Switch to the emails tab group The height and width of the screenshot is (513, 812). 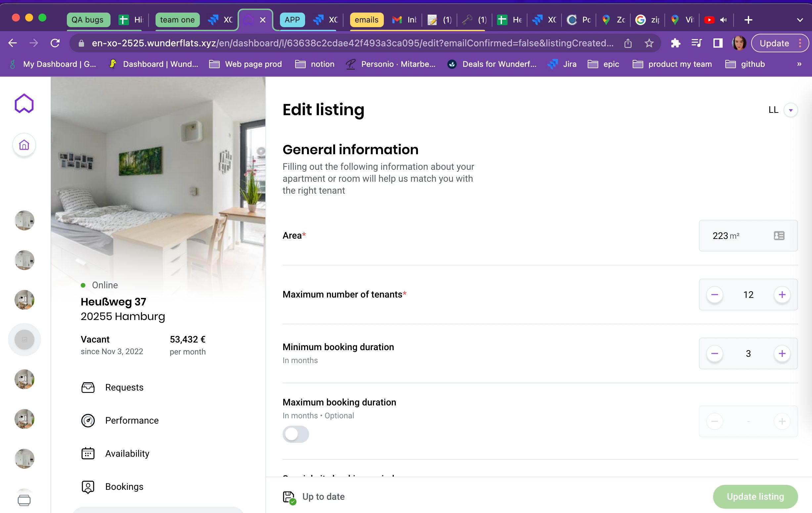366,20
